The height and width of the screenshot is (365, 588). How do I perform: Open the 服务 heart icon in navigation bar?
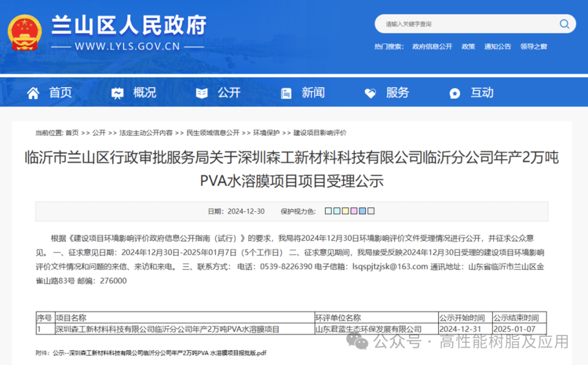click(370, 93)
